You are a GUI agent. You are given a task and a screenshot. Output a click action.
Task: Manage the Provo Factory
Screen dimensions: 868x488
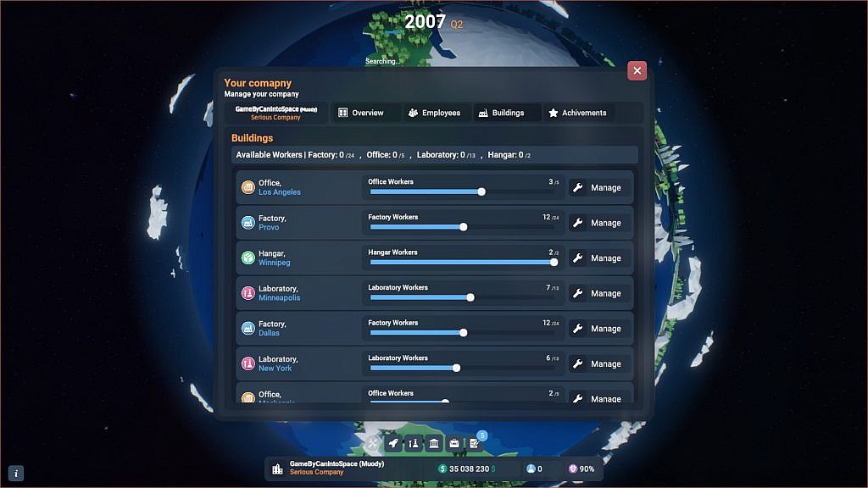(599, 223)
